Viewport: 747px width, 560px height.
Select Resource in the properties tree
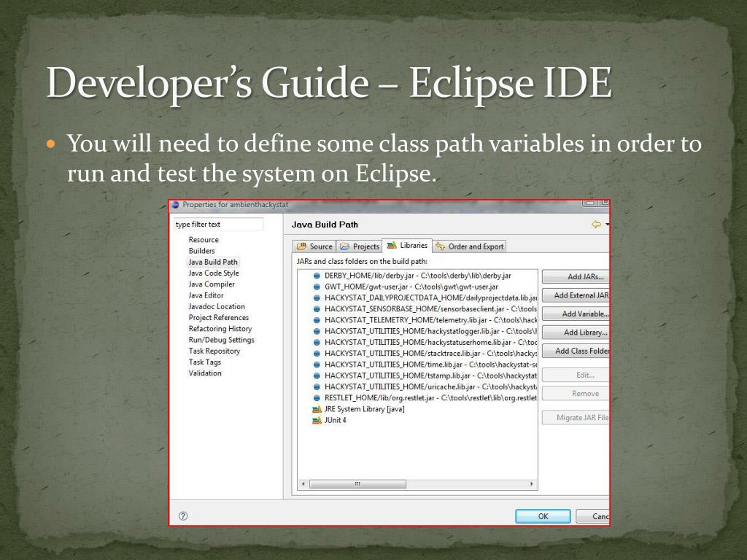[204, 239]
